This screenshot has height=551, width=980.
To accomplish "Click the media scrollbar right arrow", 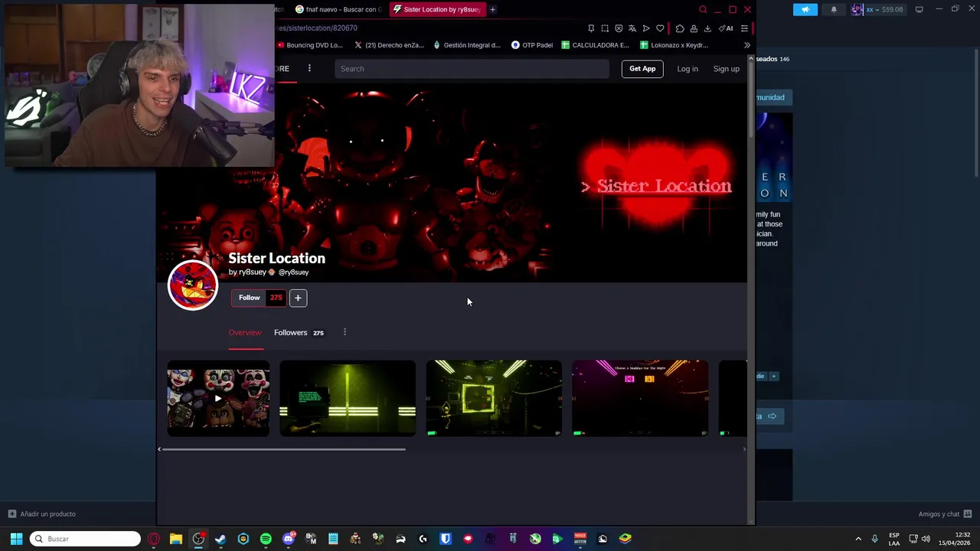I will click(x=744, y=449).
